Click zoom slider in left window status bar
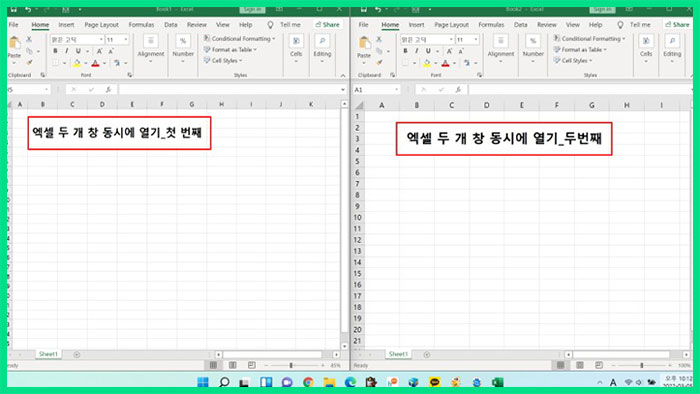This screenshot has width=700, height=394. (291, 365)
